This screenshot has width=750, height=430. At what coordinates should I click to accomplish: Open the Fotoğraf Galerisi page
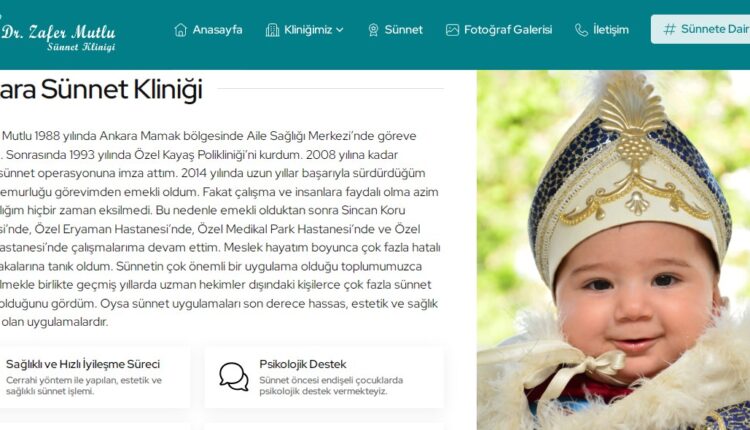(x=498, y=30)
